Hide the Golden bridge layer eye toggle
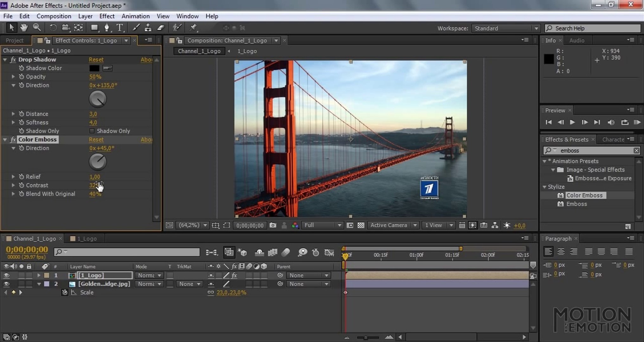 pos(6,284)
